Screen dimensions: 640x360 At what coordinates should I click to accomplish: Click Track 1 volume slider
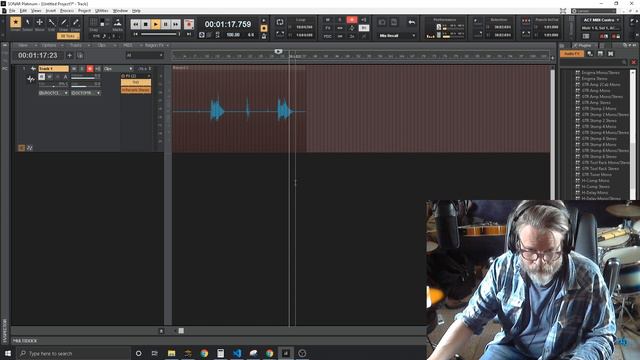tap(85, 77)
